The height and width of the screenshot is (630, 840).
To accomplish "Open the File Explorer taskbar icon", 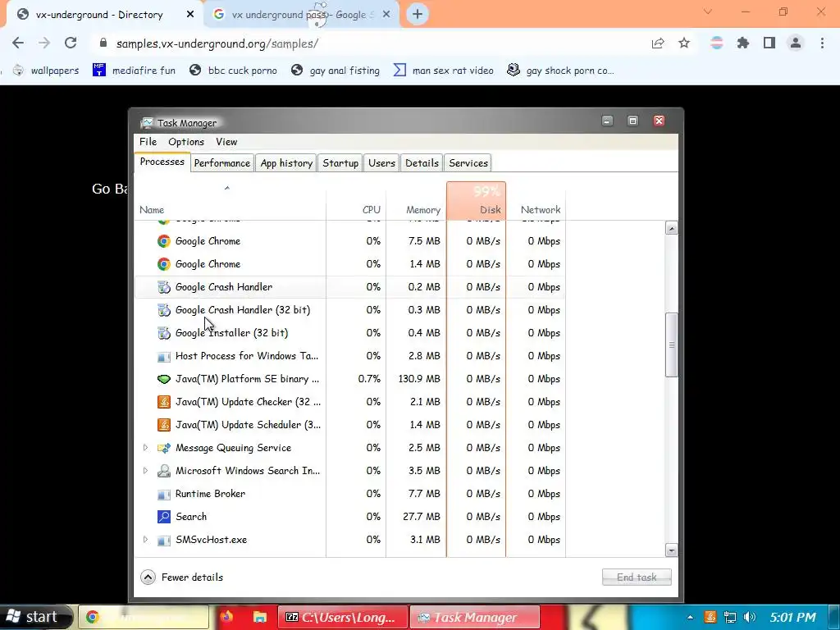I will click(260, 617).
